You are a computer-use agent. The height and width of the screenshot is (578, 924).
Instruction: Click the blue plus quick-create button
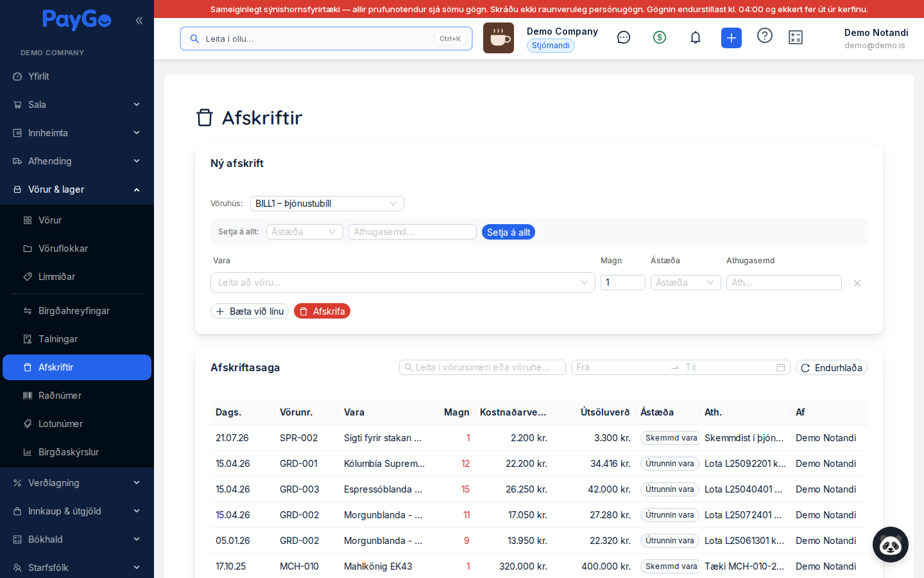(732, 38)
